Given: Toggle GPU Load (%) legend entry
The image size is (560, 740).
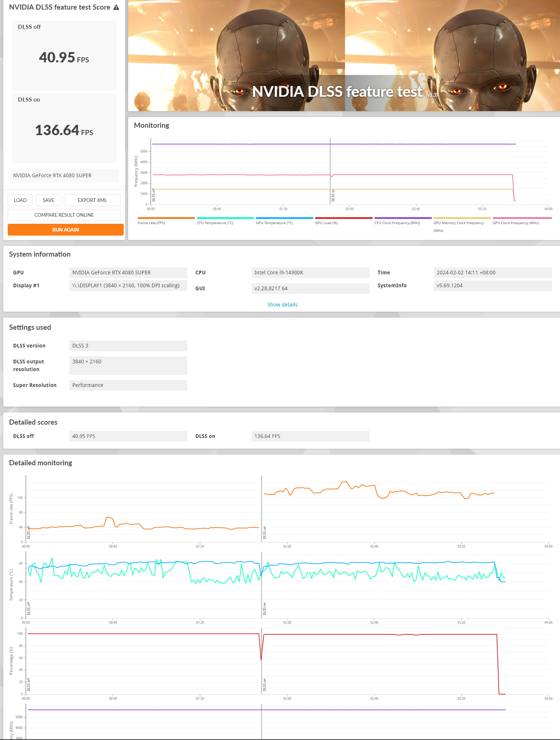Looking at the screenshot, I should (x=344, y=221).
